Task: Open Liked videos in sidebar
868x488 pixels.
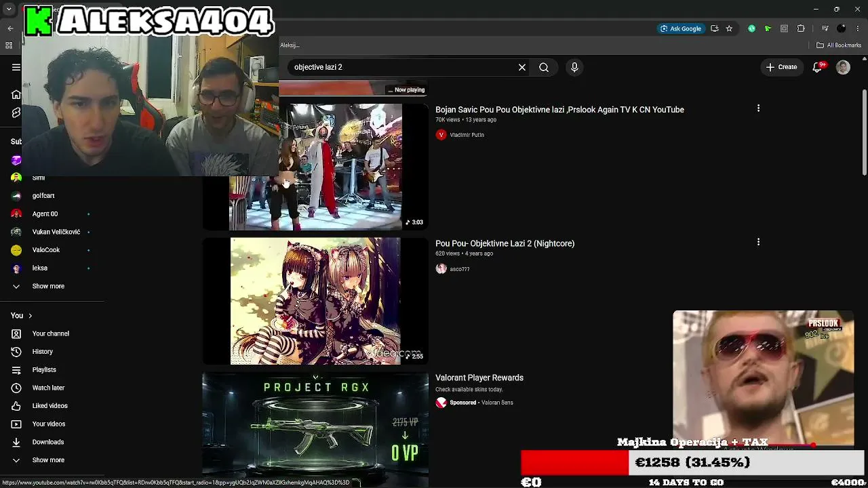Action: click(52, 406)
